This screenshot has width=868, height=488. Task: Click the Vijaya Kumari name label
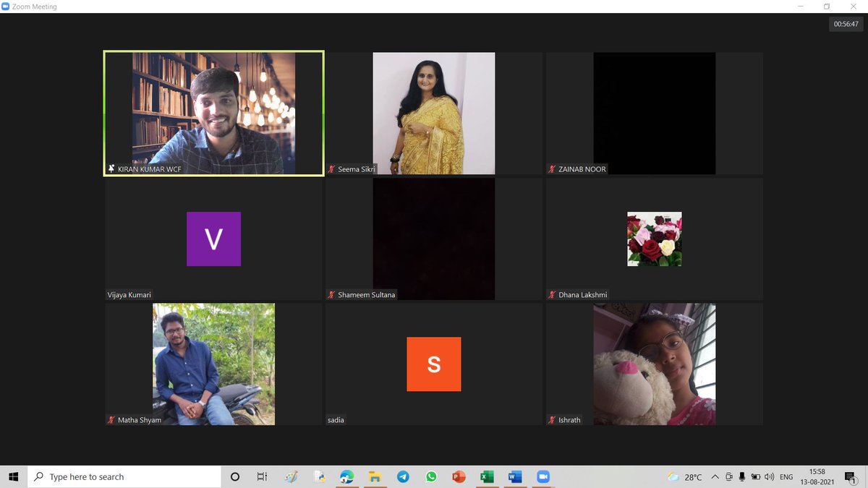(x=129, y=295)
